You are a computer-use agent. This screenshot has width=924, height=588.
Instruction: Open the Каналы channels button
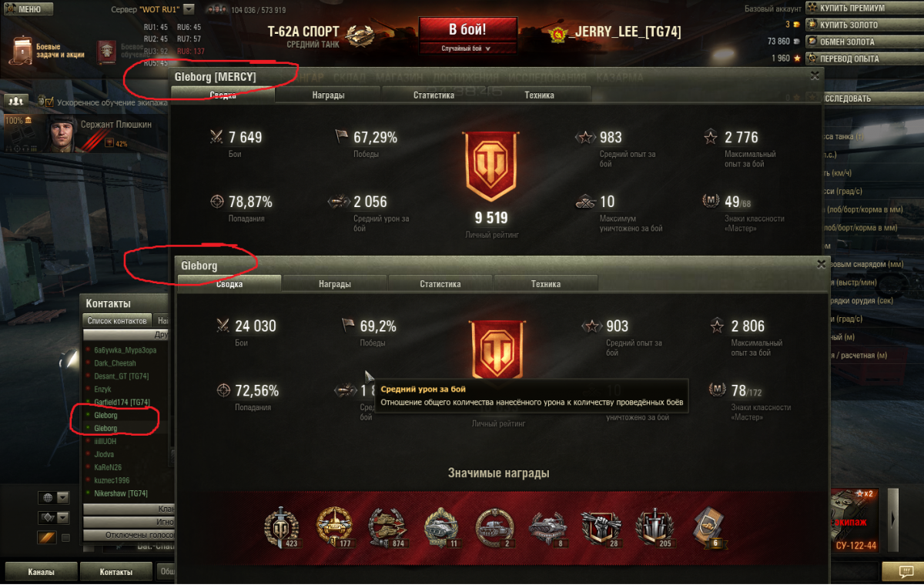[x=41, y=572]
